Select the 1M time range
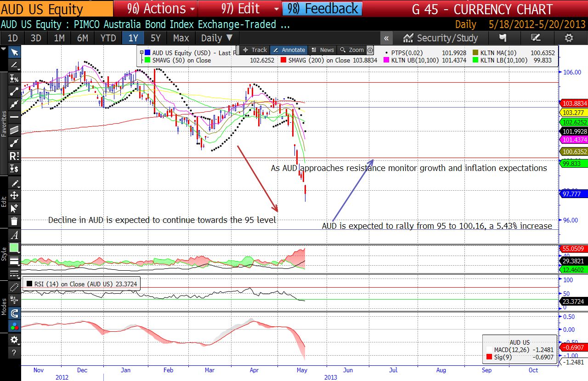This screenshot has width=588, height=381. pyautogui.click(x=59, y=38)
